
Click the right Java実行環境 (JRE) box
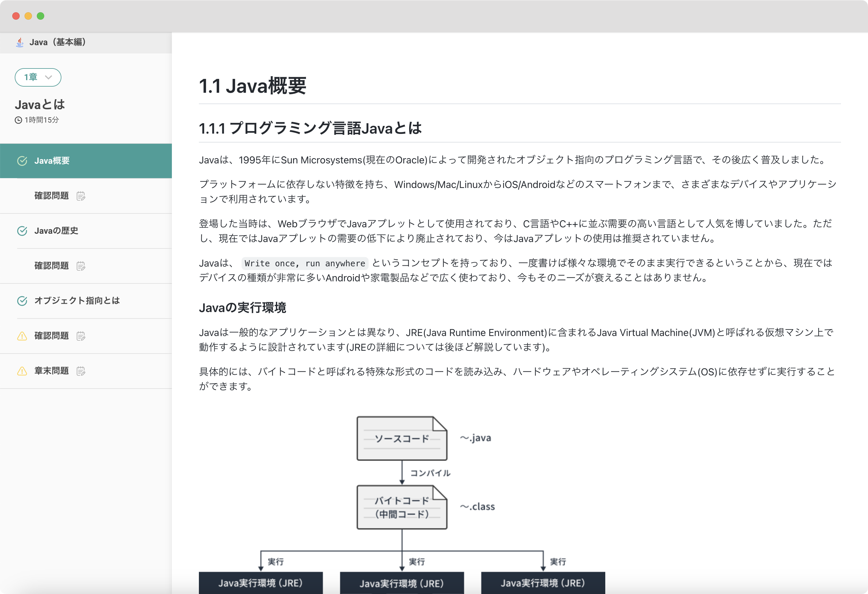click(x=543, y=583)
